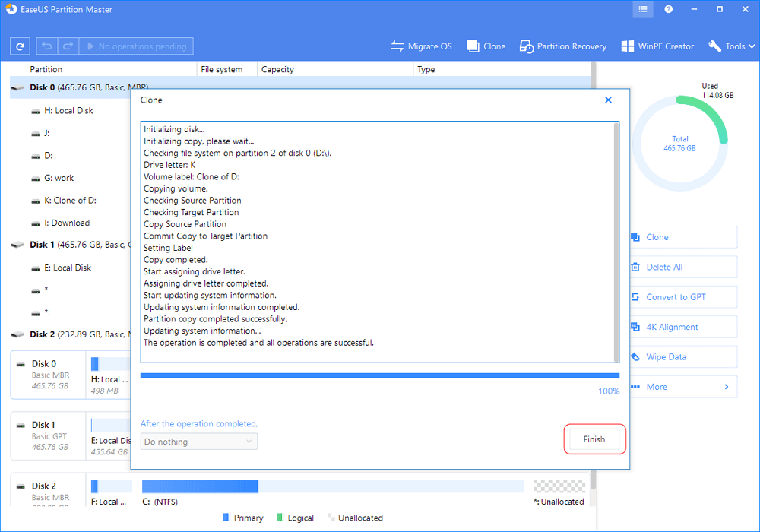Viewport: 760px width, 532px height.
Task: Open the Clone tool in top toolbar
Action: coord(486,46)
